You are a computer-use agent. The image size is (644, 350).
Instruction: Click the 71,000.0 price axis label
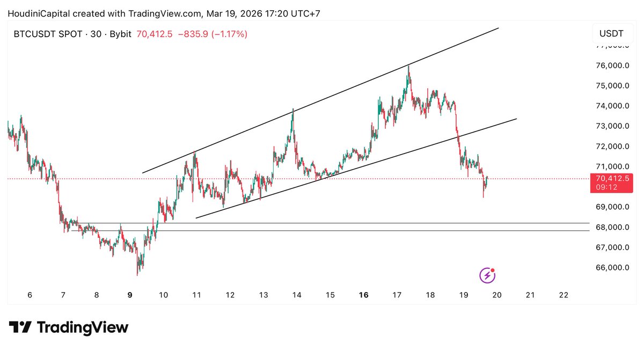tap(612, 166)
